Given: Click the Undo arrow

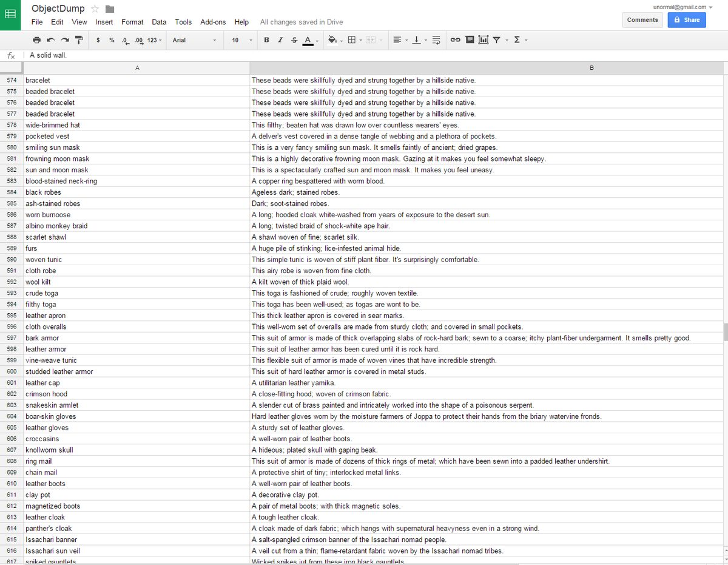Looking at the screenshot, I should coord(50,40).
